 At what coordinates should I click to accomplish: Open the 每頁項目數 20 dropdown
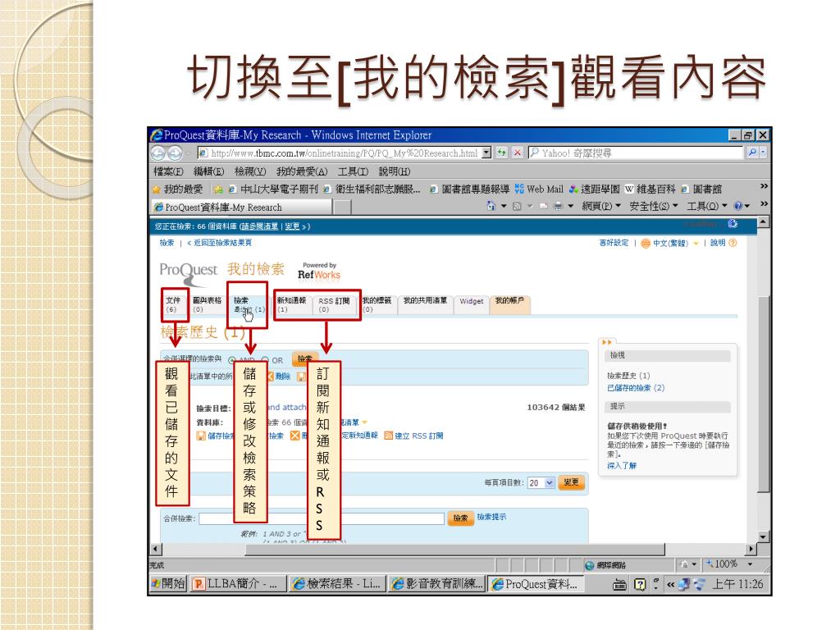pos(541,482)
